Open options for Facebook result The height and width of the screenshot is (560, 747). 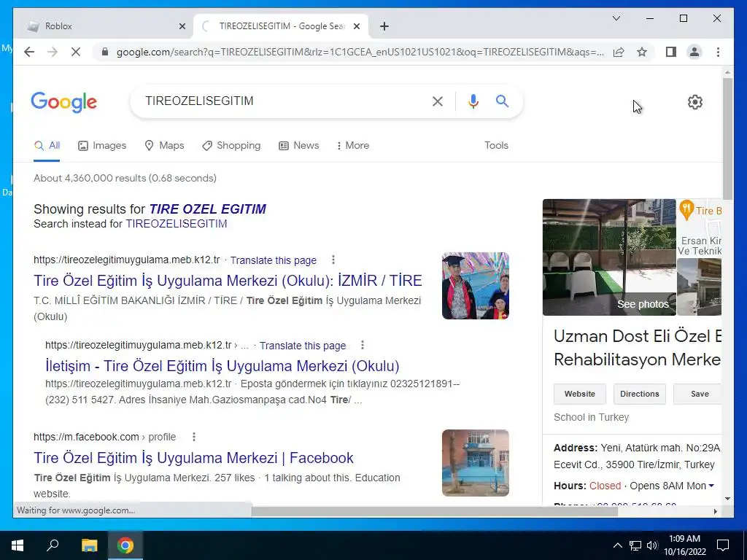(194, 437)
